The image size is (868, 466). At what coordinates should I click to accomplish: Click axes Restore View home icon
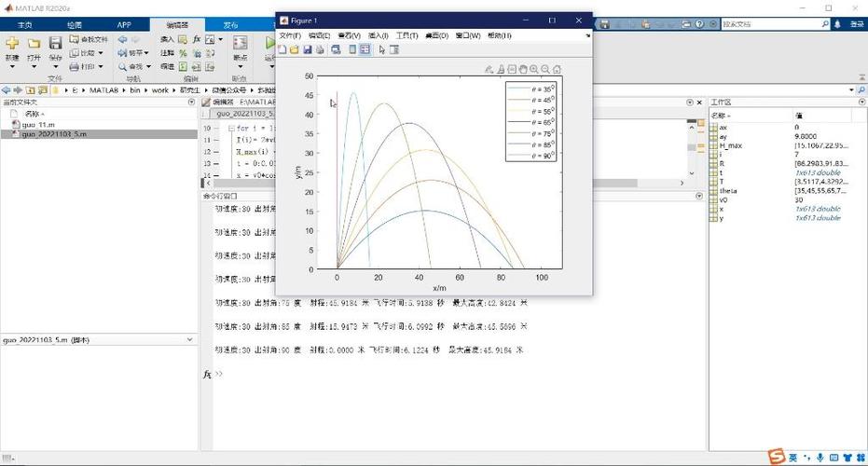click(x=557, y=69)
